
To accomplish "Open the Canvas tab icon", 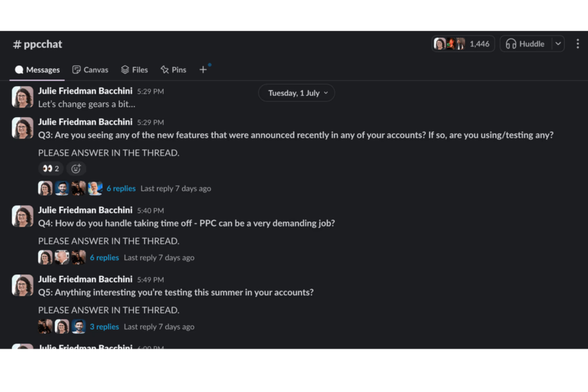I will [x=76, y=69].
